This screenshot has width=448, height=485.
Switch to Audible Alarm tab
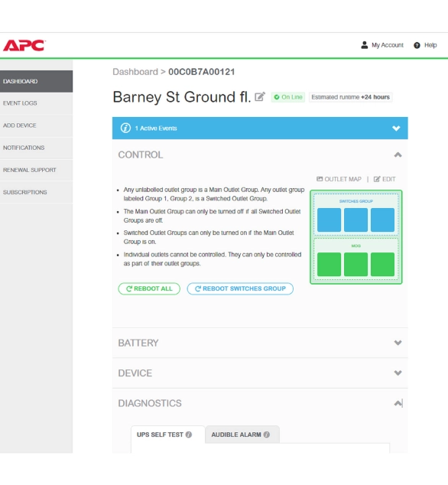pyautogui.click(x=242, y=435)
